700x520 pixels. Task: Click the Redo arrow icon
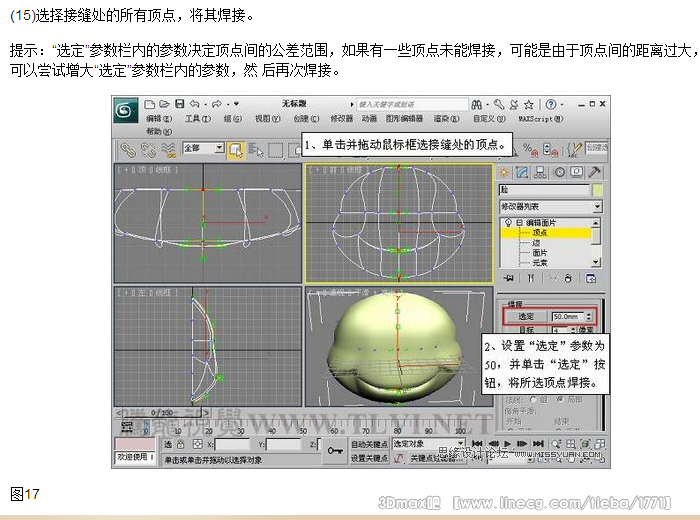[x=217, y=104]
